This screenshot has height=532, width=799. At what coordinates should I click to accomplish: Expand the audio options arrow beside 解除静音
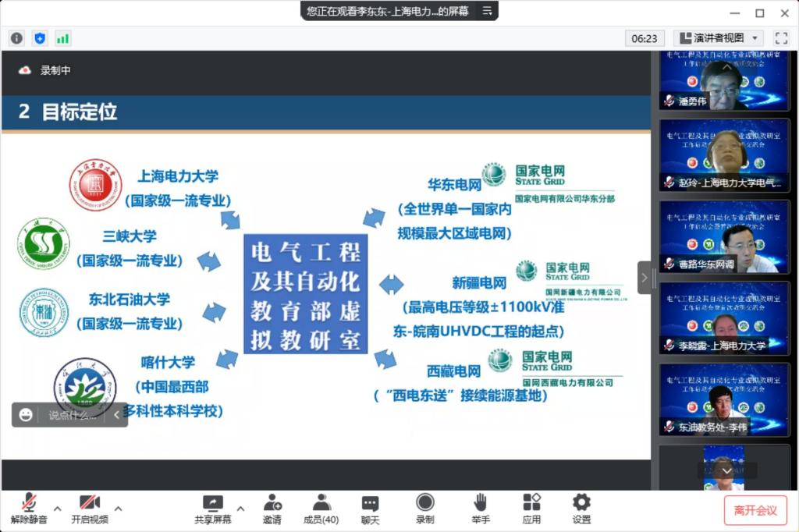coord(57,508)
